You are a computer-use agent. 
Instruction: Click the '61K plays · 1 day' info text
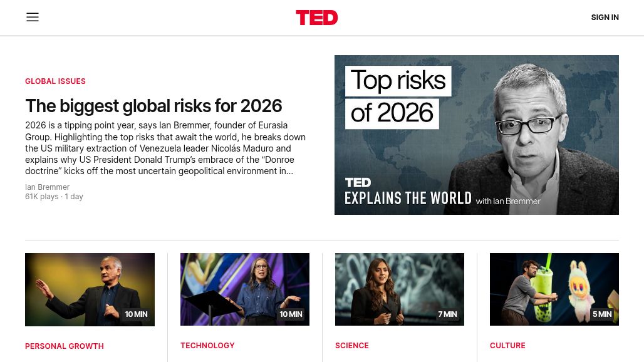click(54, 197)
